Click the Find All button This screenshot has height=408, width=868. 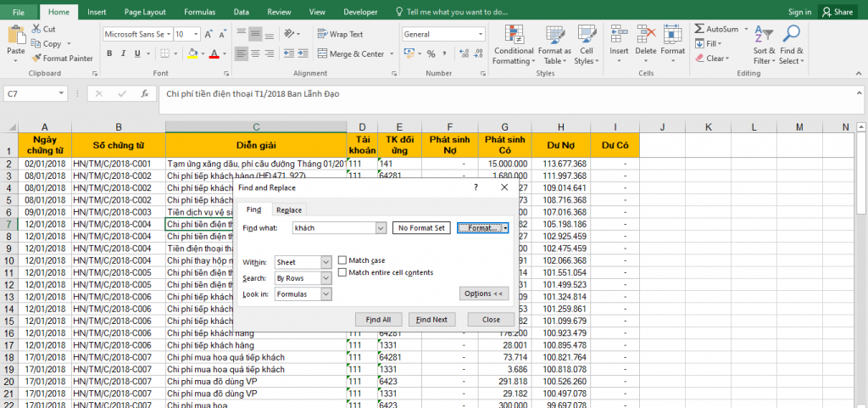[x=378, y=320]
